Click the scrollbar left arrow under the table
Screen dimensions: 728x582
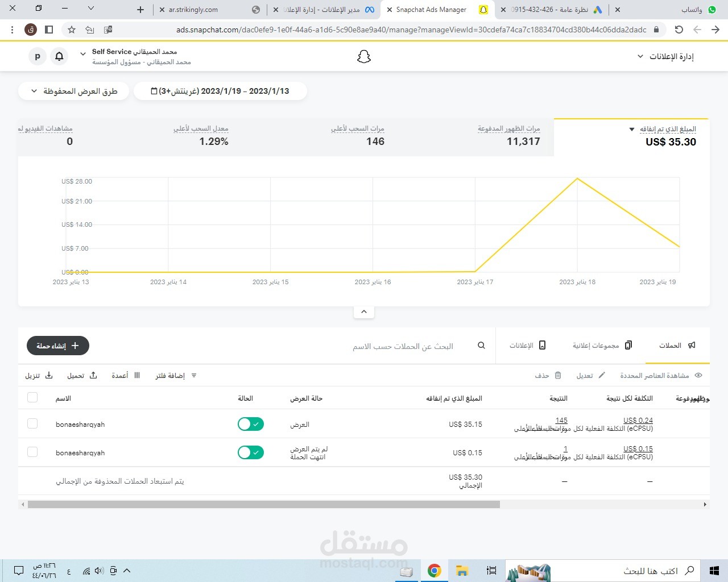click(23, 504)
